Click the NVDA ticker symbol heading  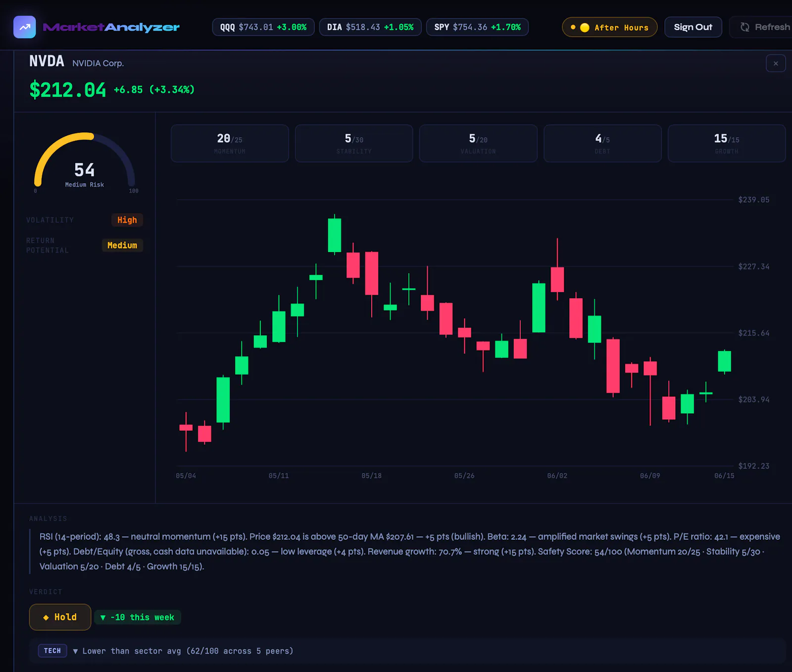pyautogui.click(x=47, y=61)
